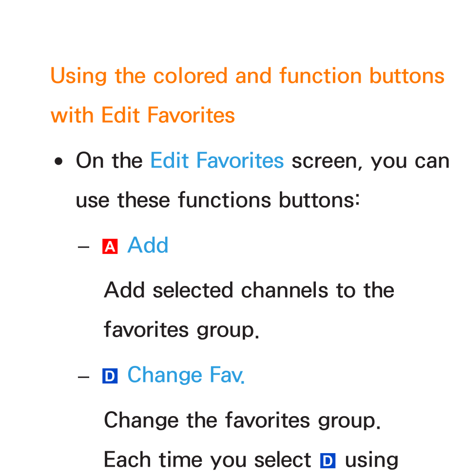Viewport: 465px width, 476px height.
Task: Open the blue 'Edit Favorites' link
Action: tap(217, 161)
